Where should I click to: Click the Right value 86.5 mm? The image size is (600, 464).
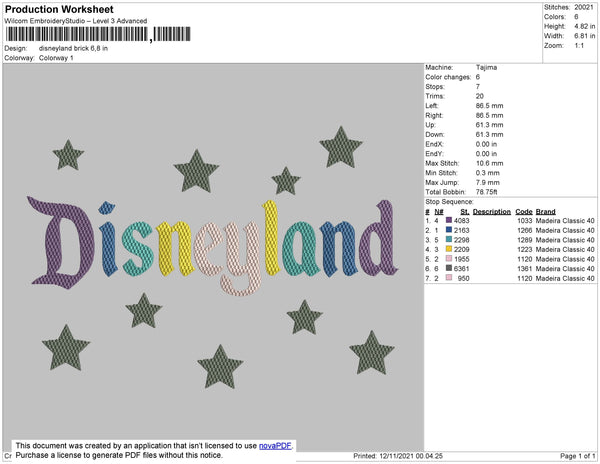click(x=489, y=115)
